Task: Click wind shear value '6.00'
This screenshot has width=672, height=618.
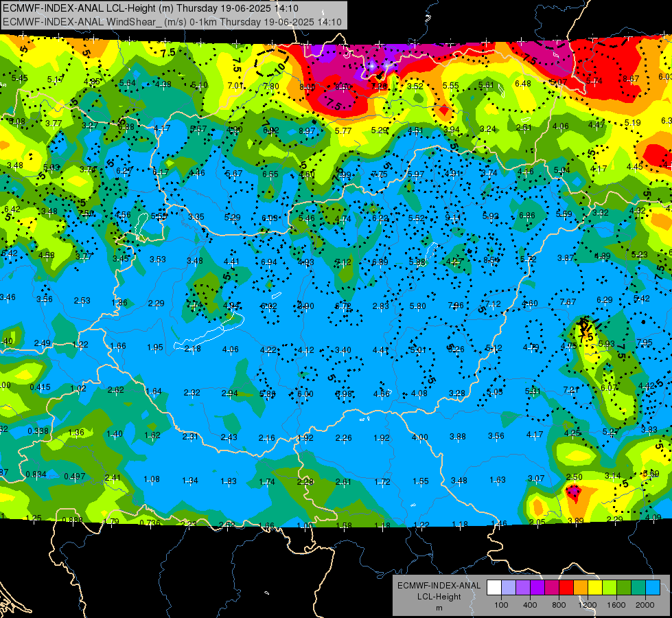Action: (305, 393)
